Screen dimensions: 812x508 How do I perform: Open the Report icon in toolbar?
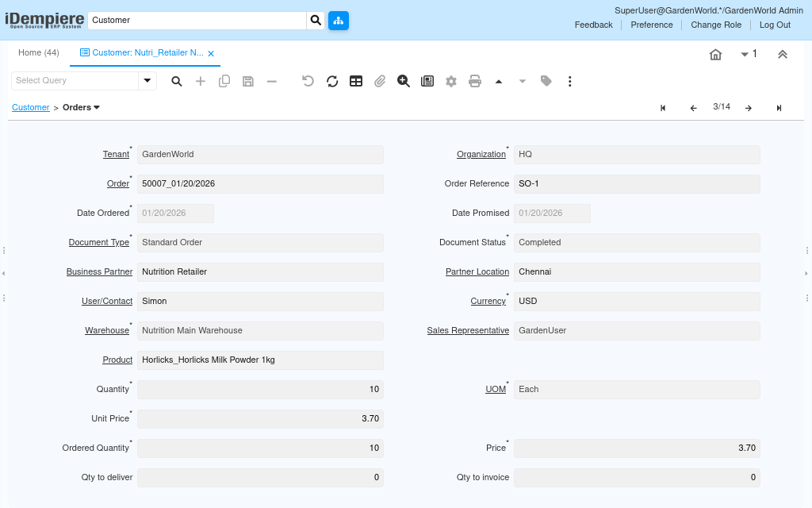[x=427, y=81]
